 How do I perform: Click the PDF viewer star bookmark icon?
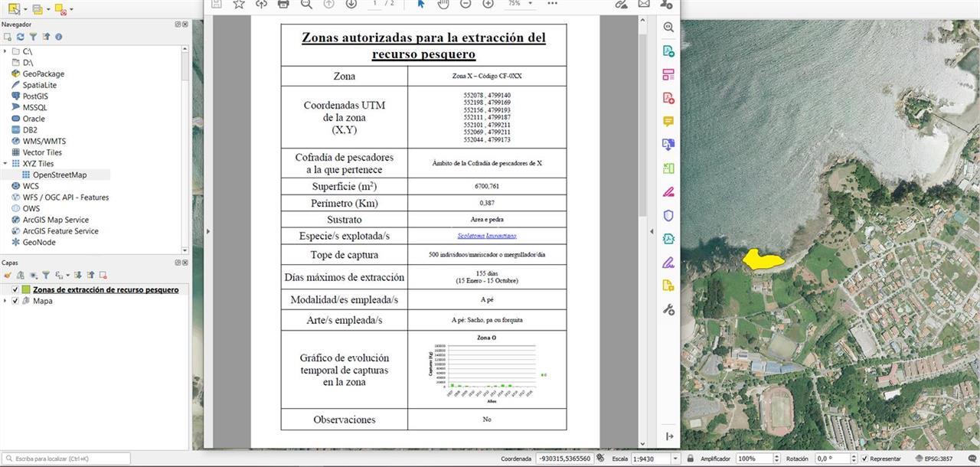click(x=239, y=3)
